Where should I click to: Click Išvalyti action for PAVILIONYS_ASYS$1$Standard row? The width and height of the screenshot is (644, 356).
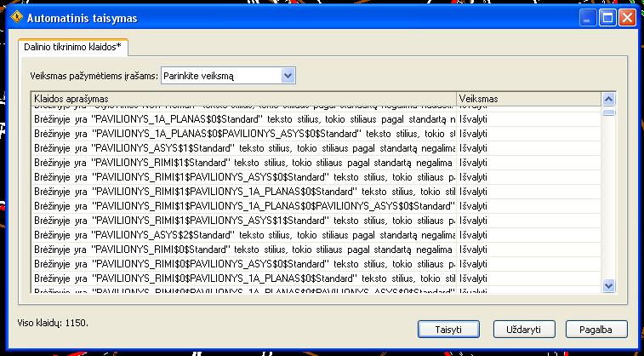pyautogui.click(x=473, y=148)
